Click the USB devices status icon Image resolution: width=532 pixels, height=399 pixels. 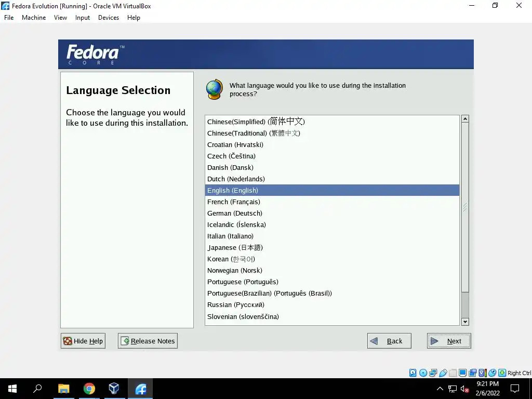point(443,373)
